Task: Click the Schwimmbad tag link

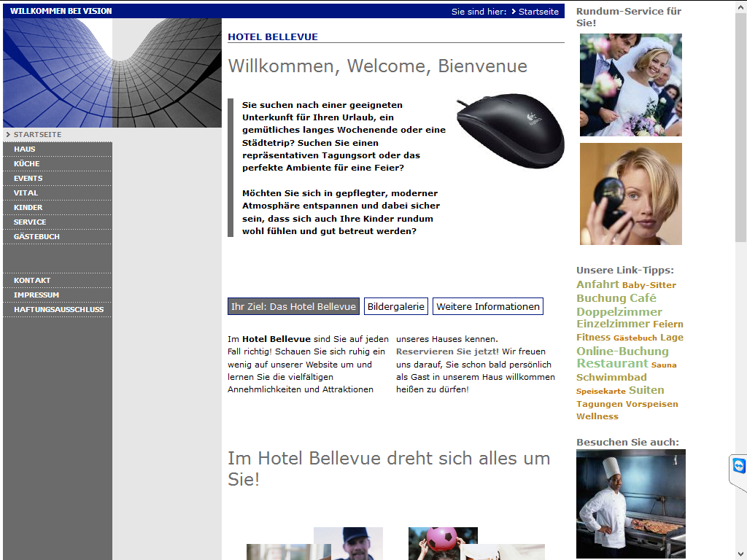Action: click(611, 377)
